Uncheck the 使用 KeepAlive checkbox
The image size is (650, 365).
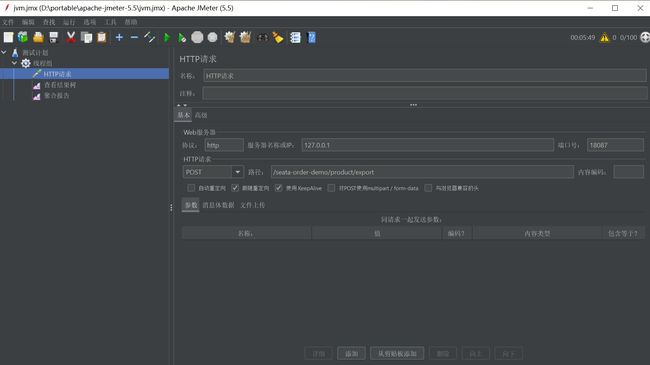point(279,188)
